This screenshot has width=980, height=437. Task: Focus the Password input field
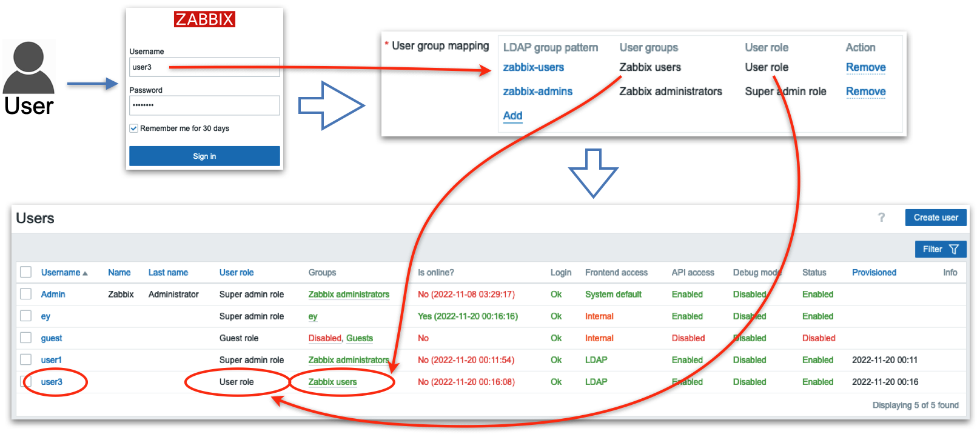click(204, 105)
